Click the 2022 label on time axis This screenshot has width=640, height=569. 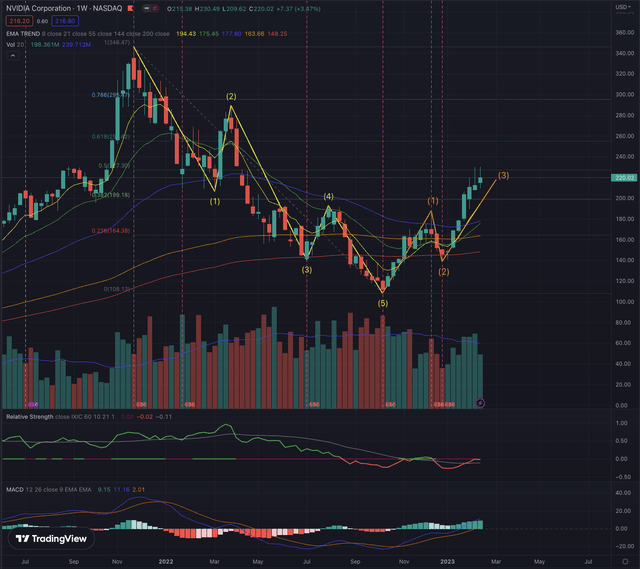[166, 562]
